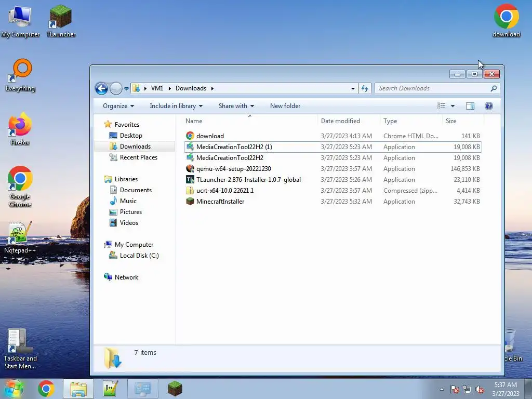Click Downloads in navigation pane

(x=135, y=146)
